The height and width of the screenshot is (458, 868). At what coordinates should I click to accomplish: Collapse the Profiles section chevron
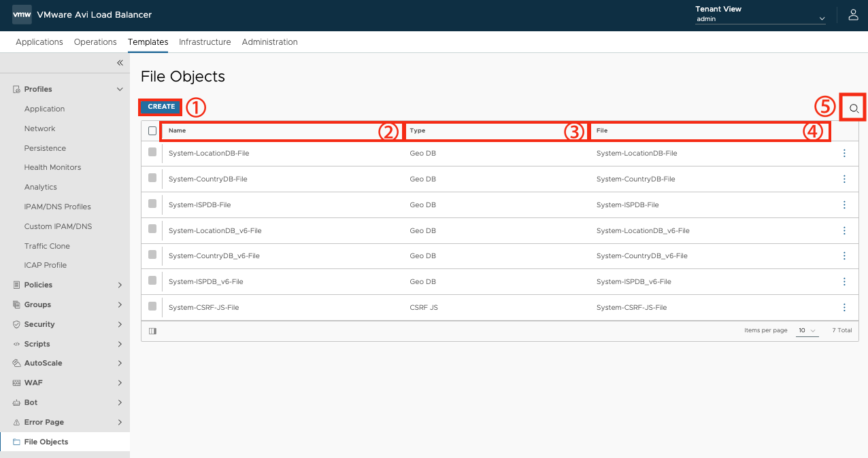click(x=120, y=90)
